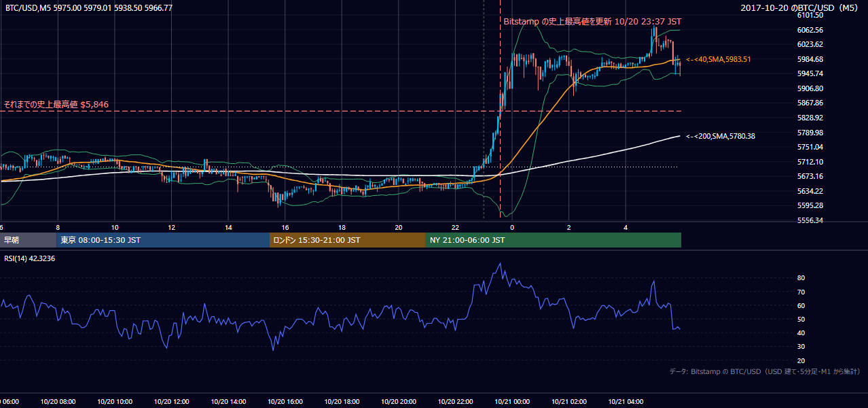Click hour tick 22 under the price chart
Screen dimensions: 868x408
[455, 228]
